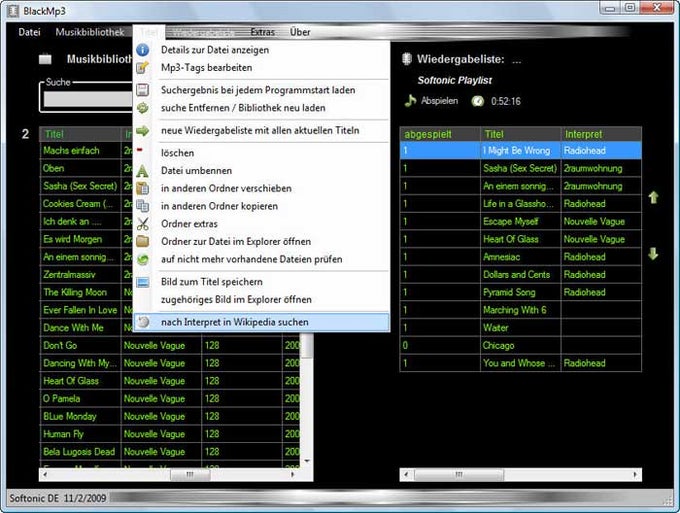Select zugehöriges Bild im Explorer öffnen
The width and height of the screenshot is (680, 513).
coord(262,300)
